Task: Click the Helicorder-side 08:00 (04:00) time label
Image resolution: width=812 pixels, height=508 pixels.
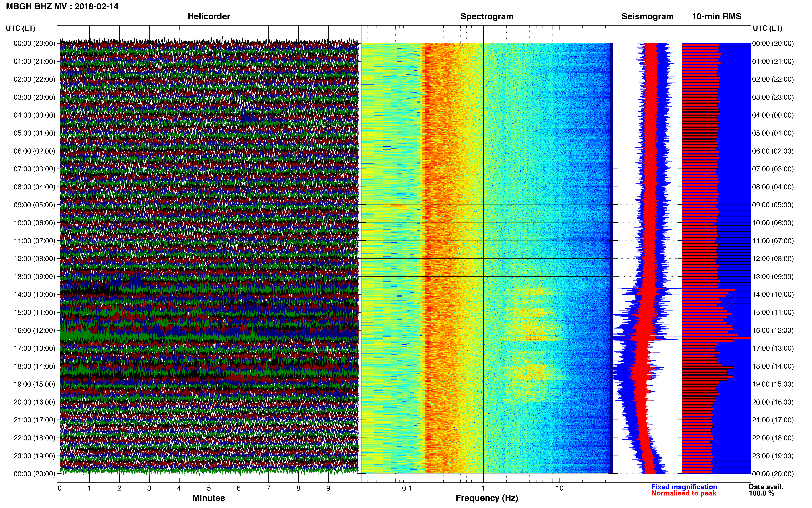Action: pyautogui.click(x=34, y=187)
